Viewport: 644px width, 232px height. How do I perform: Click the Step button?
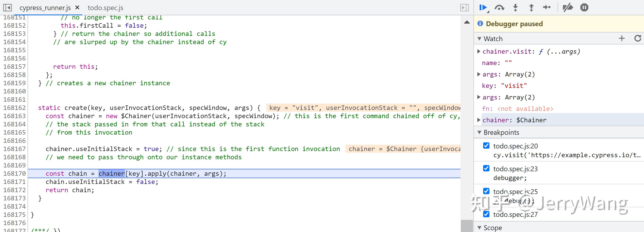coord(547,7)
